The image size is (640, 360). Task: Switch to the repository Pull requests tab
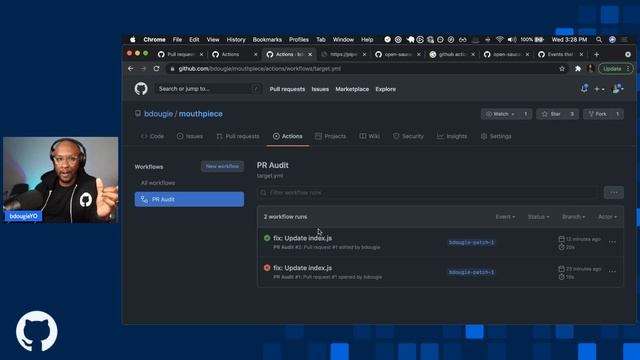238,136
